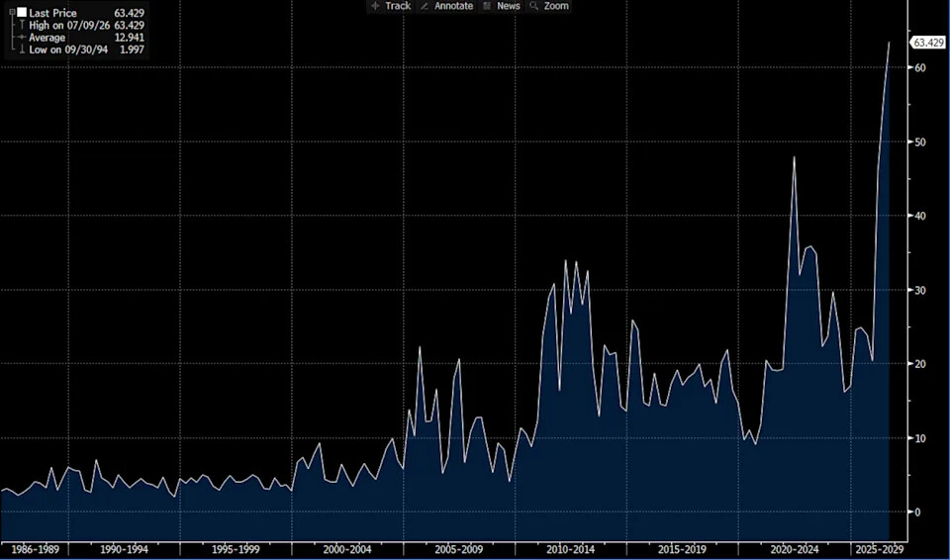Select the Zoom magnifier tool
Screen dimensions: 950x560
549,6
